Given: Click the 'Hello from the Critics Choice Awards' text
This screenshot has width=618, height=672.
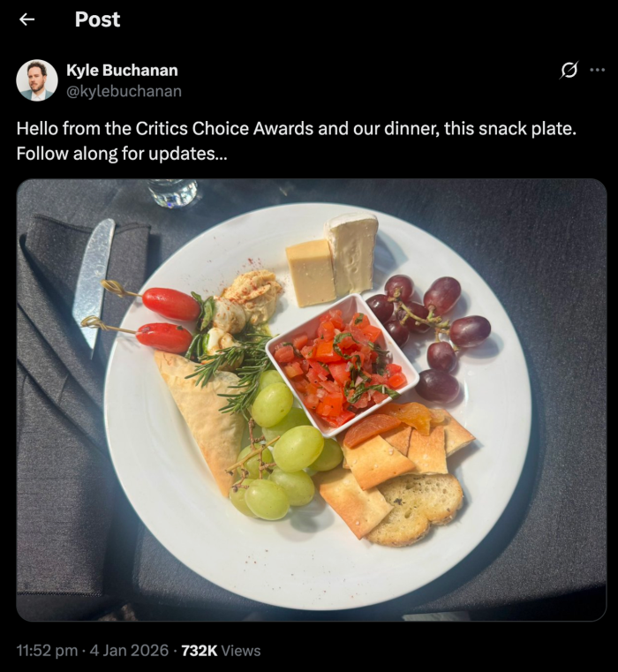Looking at the screenshot, I should [165, 129].
